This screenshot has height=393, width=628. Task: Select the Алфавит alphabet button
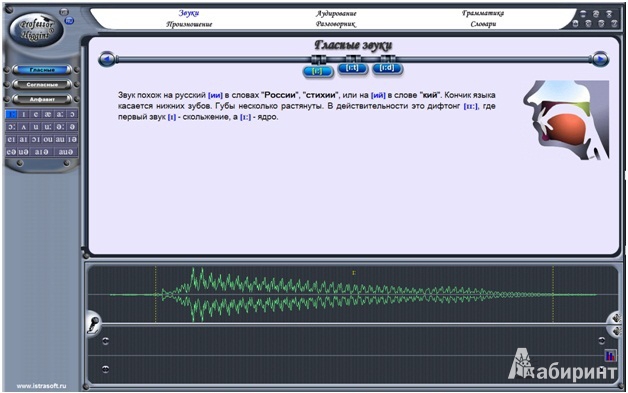tap(42, 99)
